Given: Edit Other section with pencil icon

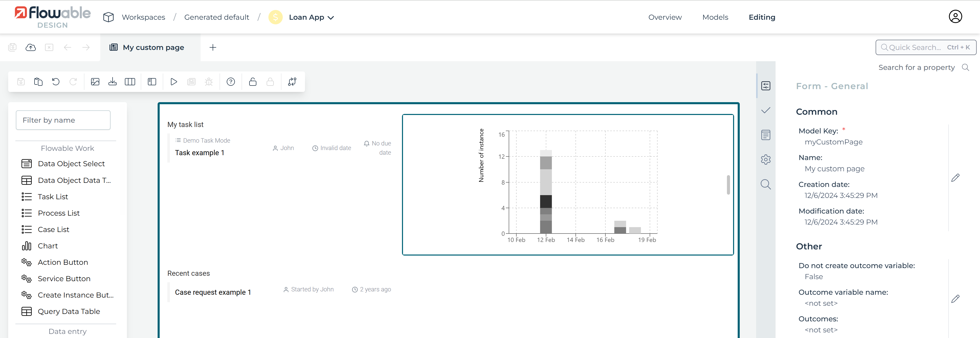Looking at the screenshot, I should coord(955,299).
